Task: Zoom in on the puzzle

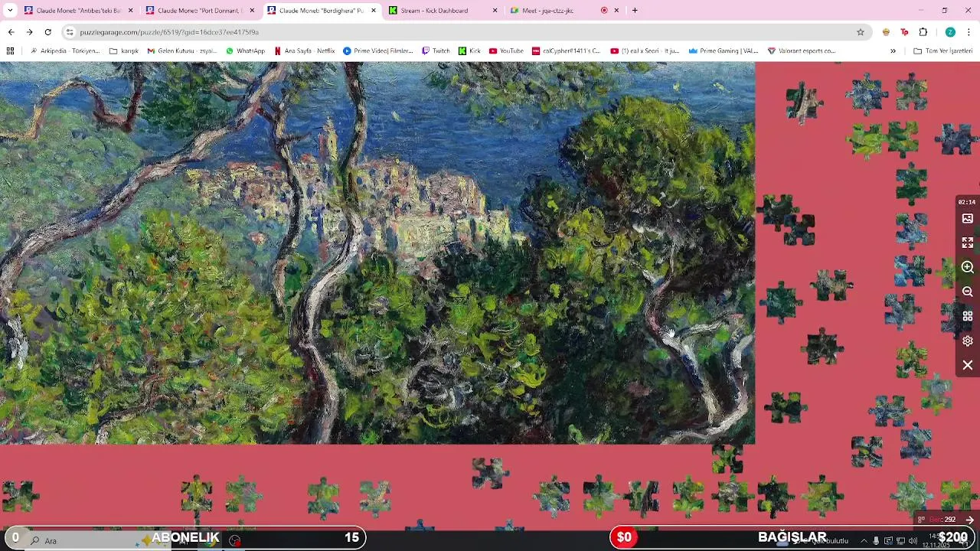Action: (968, 267)
